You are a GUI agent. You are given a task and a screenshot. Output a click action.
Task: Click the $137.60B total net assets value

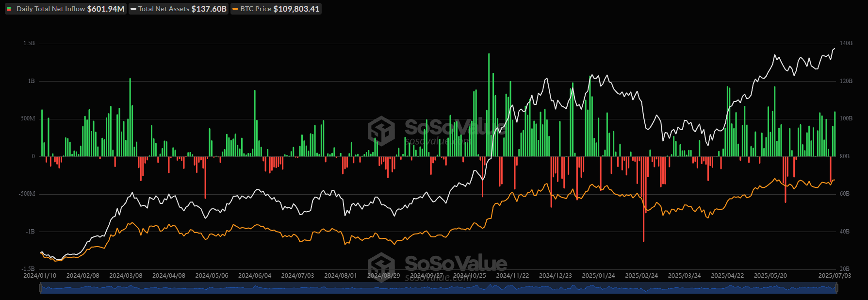tap(209, 9)
